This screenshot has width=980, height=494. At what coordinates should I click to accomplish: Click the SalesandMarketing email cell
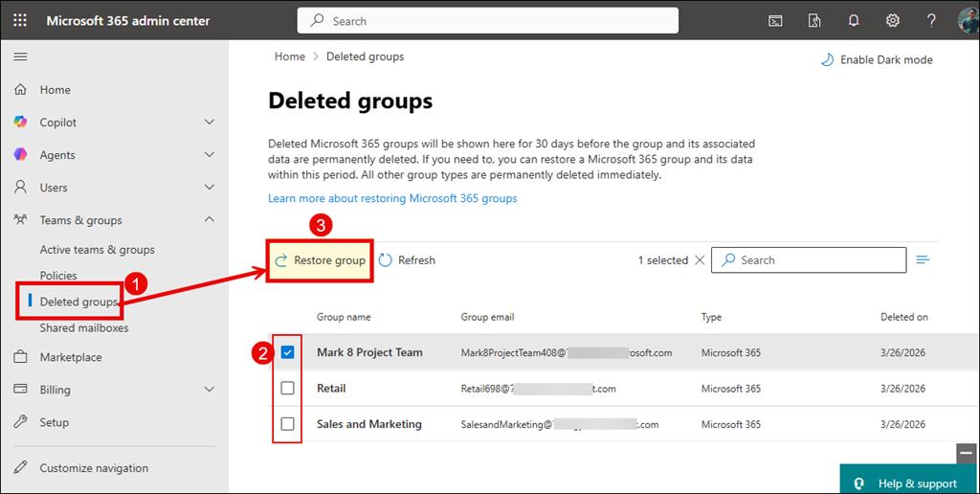click(559, 424)
